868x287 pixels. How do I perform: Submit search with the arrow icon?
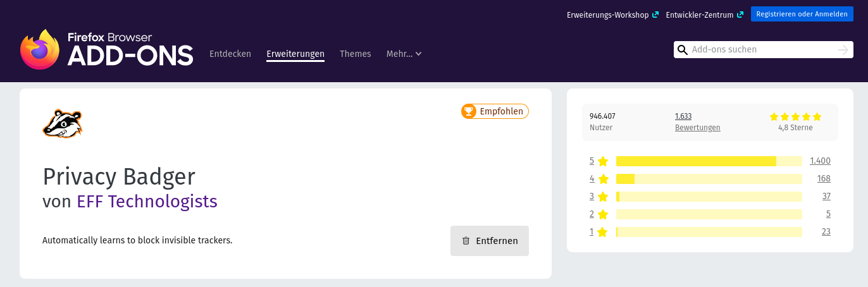click(843, 50)
